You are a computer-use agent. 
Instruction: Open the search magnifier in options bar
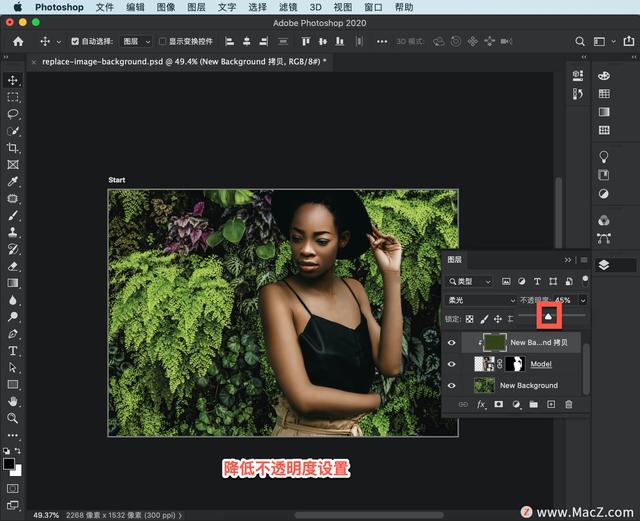pyautogui.click(x=580, y=41)
